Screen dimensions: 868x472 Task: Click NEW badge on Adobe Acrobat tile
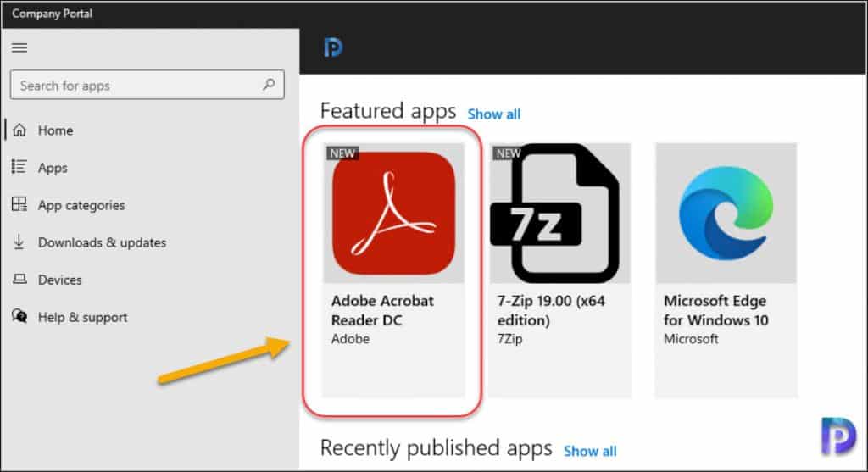(x=342, y=153)
